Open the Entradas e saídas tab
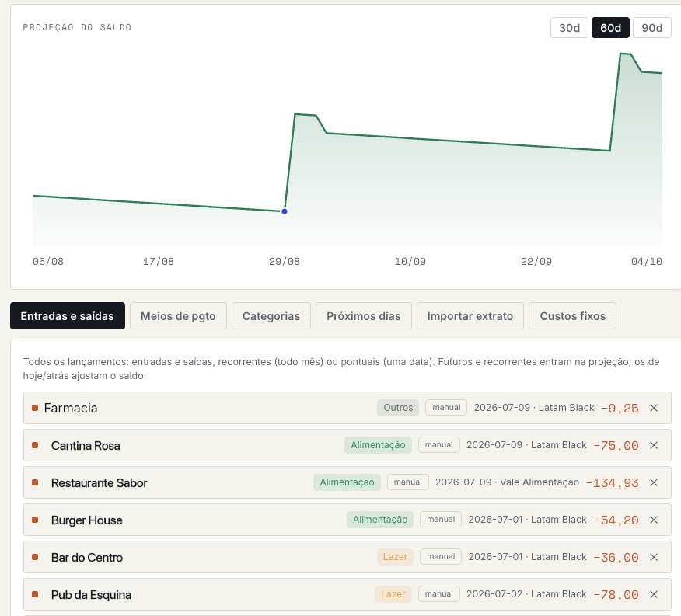 tap(68, 316)
